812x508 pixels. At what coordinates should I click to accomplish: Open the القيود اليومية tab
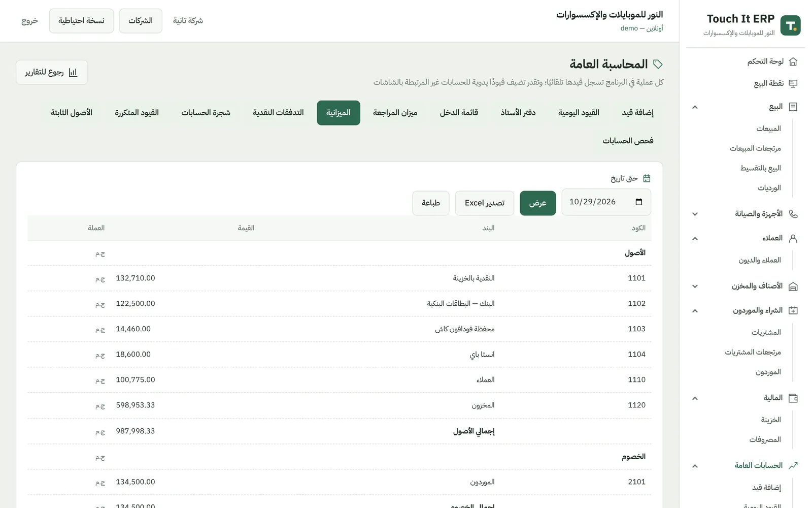coord(579,113)
